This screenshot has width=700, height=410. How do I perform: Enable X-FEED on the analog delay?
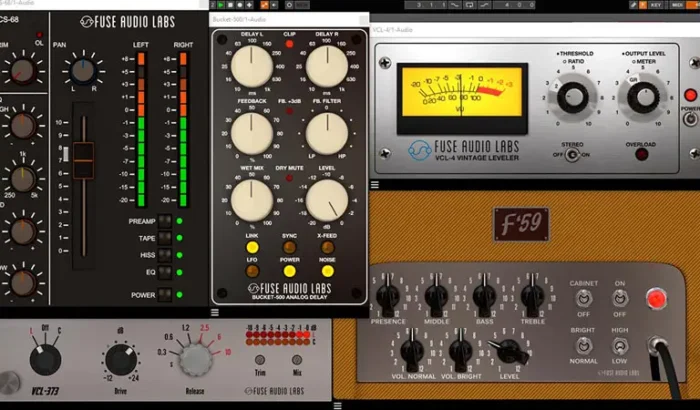coord(329,247)
